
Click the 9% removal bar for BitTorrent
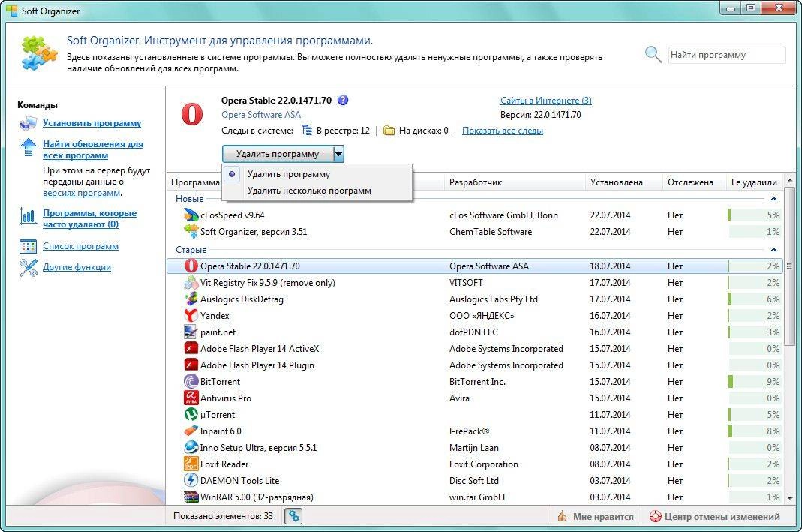tap(755, 382)
